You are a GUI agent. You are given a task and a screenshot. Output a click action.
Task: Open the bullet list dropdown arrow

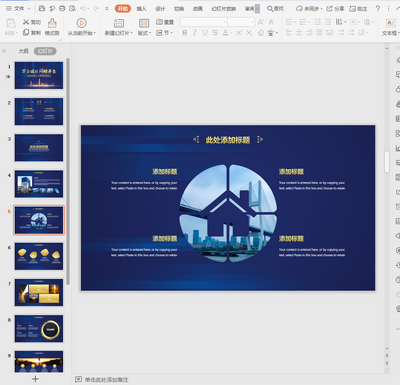click(295, 22)
